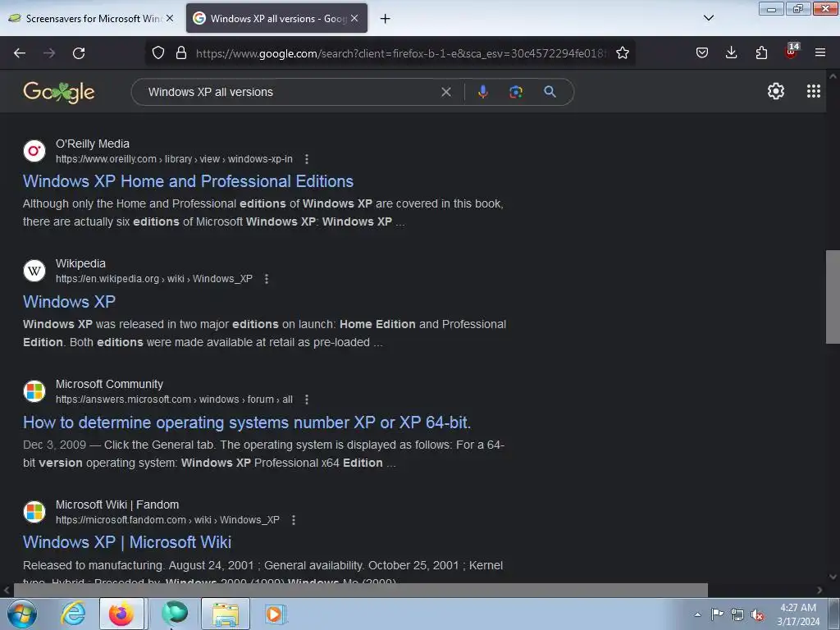Open the uBlock extension icon with badge 14

(792, 52)
